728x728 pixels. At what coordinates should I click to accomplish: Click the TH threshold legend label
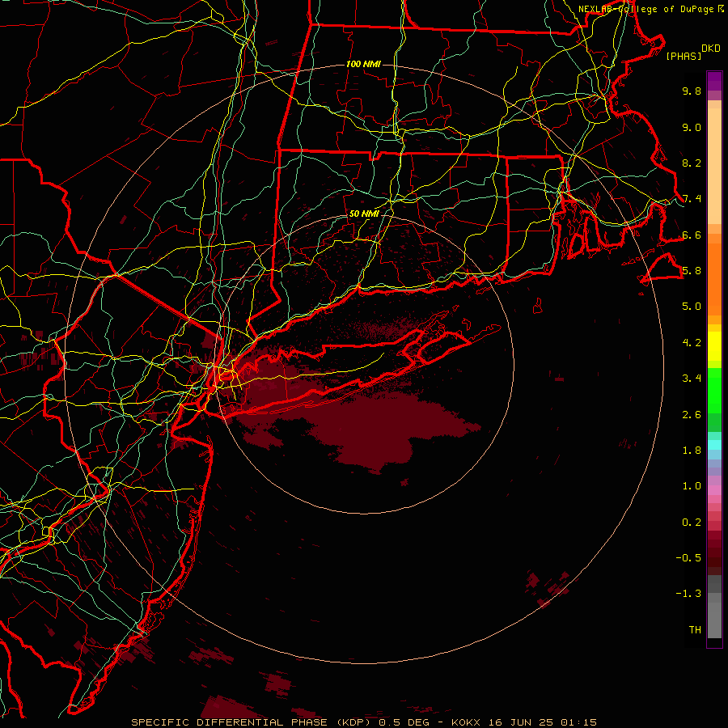click(695, 630)
